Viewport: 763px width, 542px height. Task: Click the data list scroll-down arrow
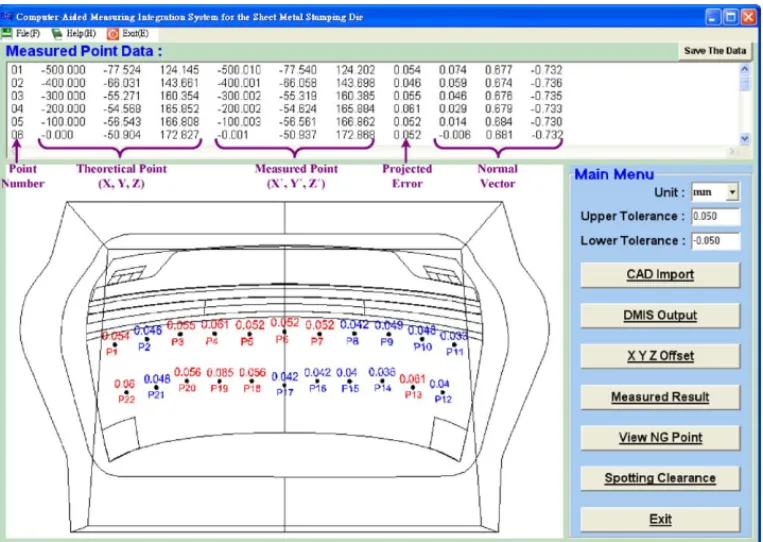click(745, 139)
